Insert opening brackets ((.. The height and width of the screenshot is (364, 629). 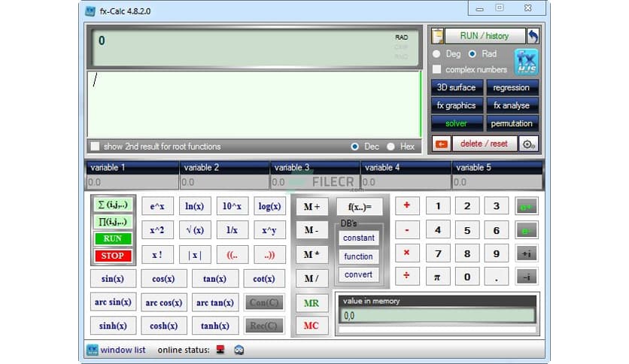coord(232,254)
